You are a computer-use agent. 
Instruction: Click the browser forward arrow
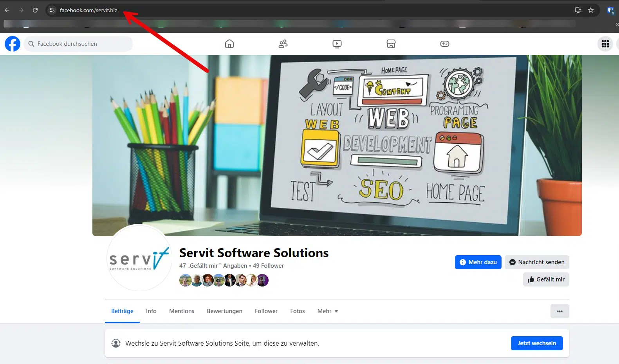(x=21, y=10)
